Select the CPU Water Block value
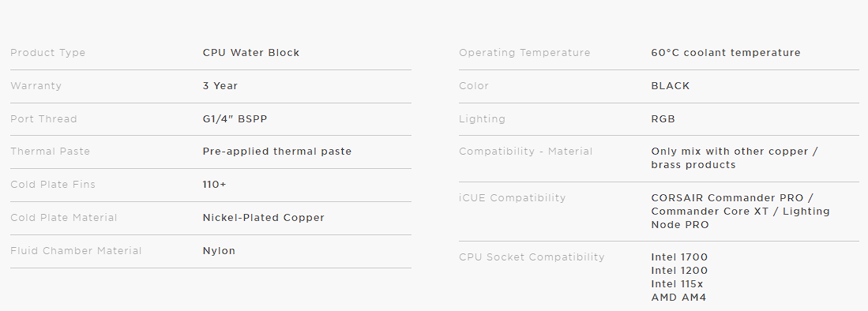This screenshot has width=868, height=311. pyautogui.click(x=251, y=53)
